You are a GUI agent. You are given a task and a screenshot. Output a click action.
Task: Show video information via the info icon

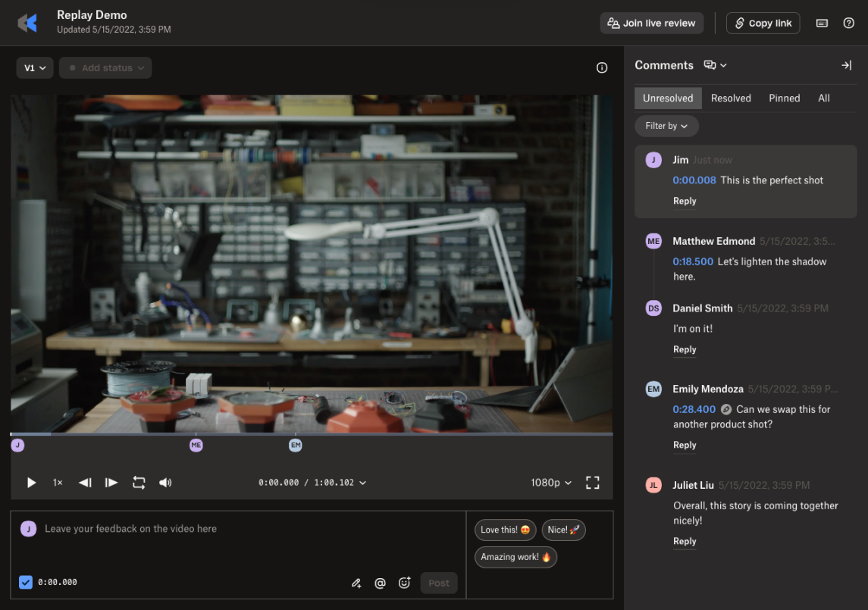point(602,67)
